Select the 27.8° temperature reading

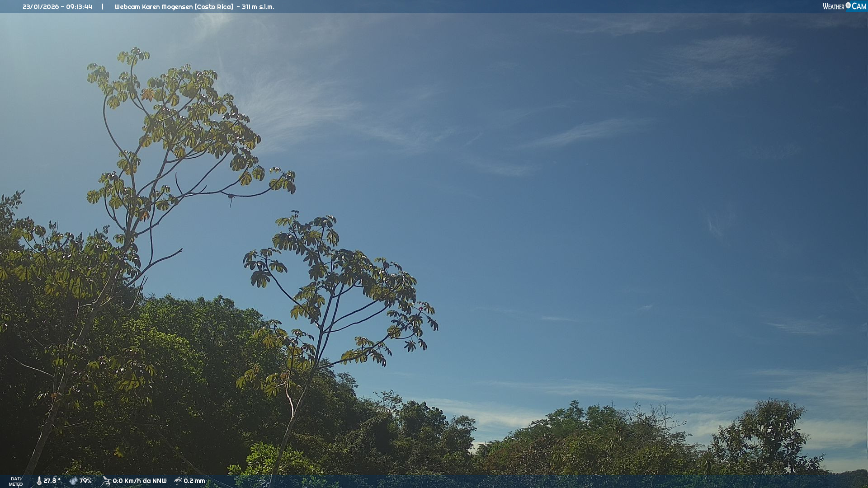click(52, 481)
